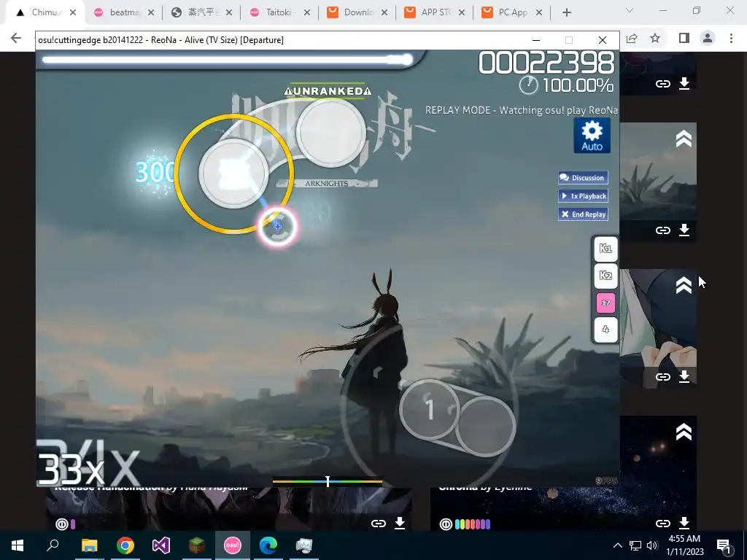Screen dimensions: 747x560
Task: Chimu page: download the Chroma beatmap
Action: click(684, 523)
